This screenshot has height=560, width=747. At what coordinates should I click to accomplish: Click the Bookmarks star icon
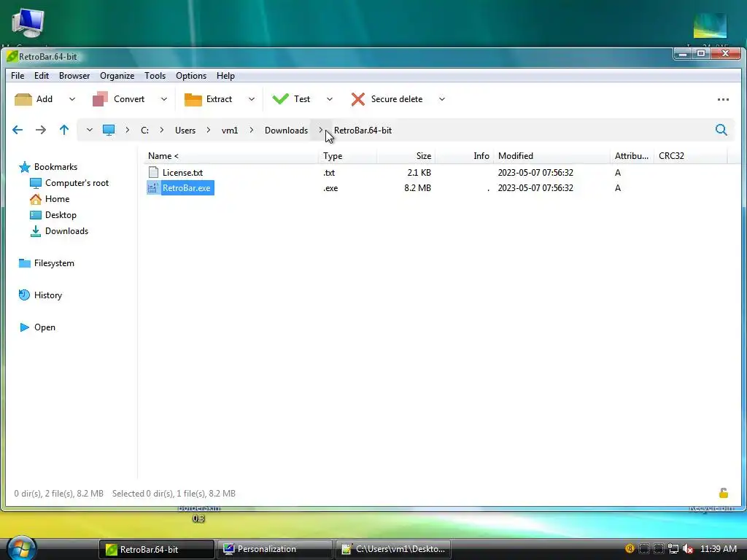pyautogui.click(x=24, y=167)
